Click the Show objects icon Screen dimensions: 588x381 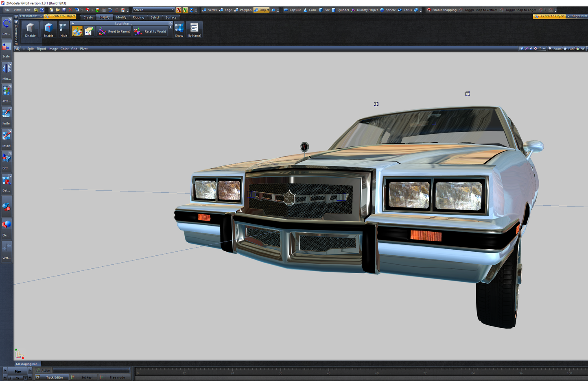coord(179,30)
